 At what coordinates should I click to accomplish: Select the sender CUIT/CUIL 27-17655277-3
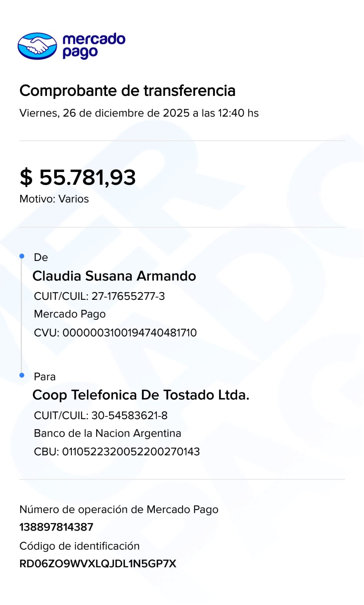tap(99, 296)
